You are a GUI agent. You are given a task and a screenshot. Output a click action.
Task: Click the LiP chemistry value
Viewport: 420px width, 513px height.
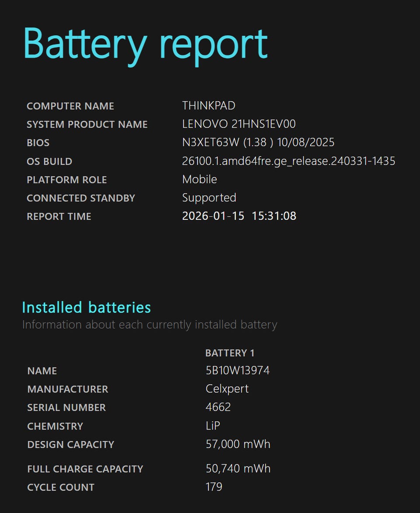pyautogui.click(x=213, y=425)
